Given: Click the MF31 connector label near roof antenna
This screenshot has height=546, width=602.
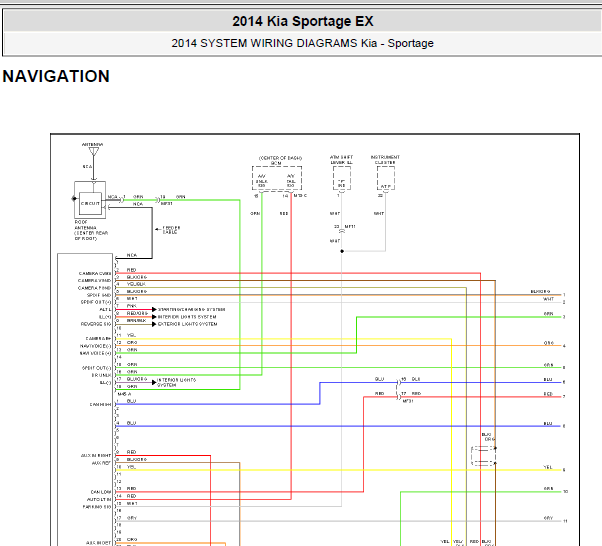Looking at the screenshot, I should [x=167, y=204].
